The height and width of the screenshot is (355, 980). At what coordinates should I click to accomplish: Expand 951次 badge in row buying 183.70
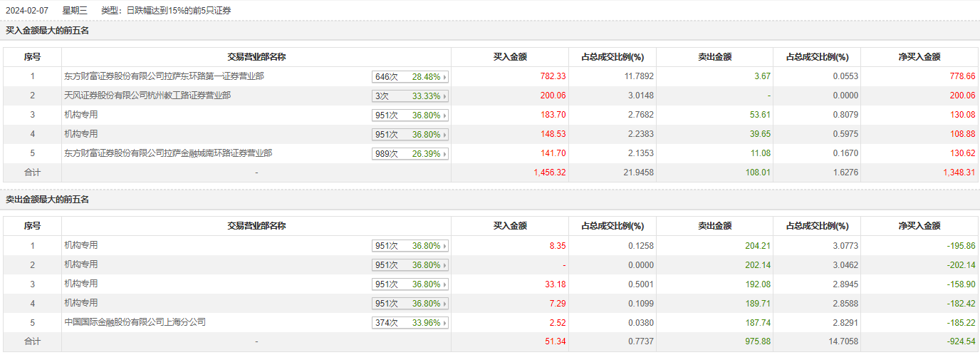(410, 115)
